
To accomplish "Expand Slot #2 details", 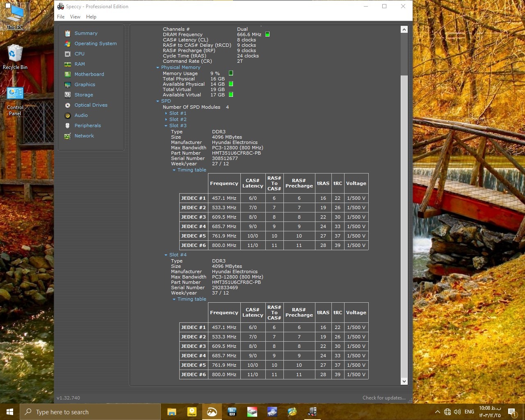I will pyautogui.click(x=166, y=120).
